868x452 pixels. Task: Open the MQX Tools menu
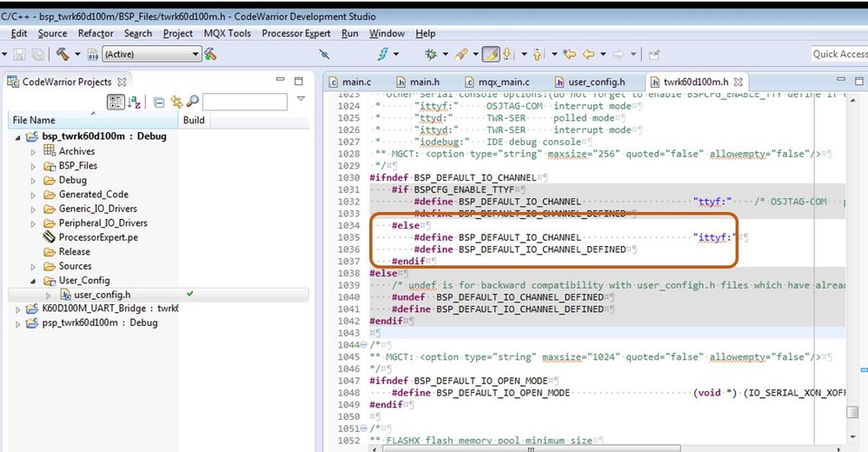click(x=227, y=33)
